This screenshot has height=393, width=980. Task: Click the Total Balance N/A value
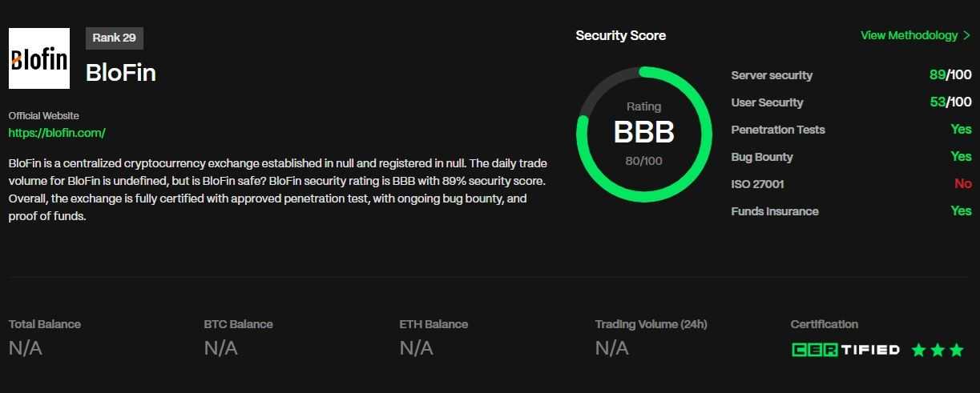26,348
